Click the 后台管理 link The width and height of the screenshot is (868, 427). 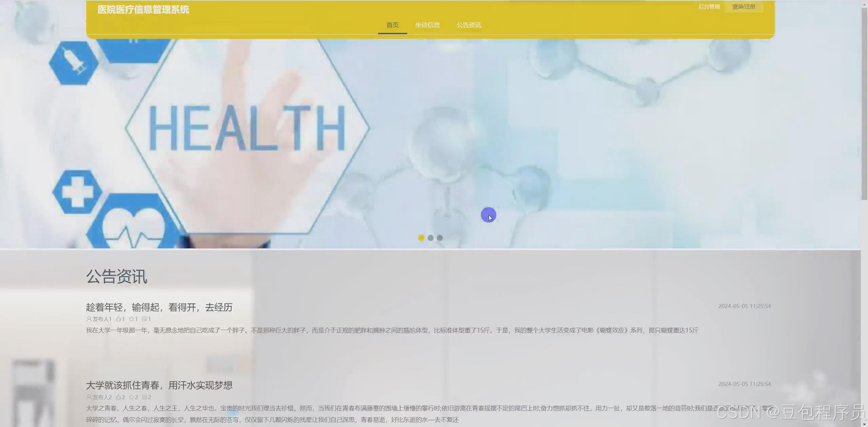(709, 7)
